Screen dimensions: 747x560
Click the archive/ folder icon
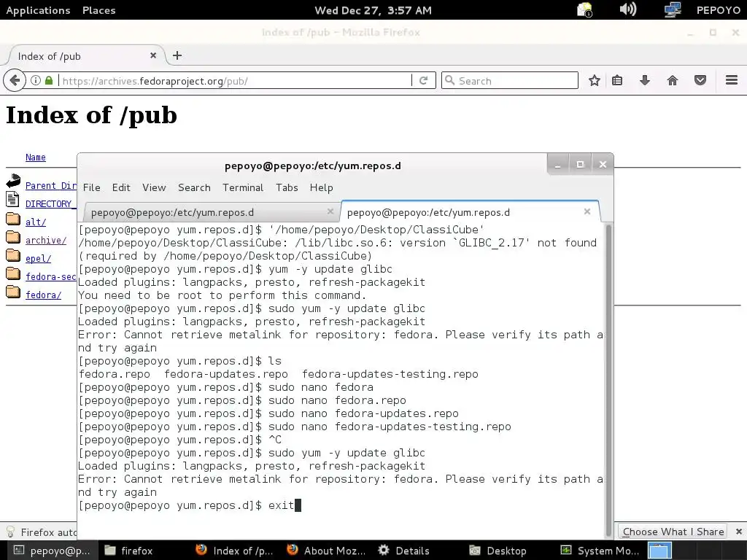(x=13, y=237)
